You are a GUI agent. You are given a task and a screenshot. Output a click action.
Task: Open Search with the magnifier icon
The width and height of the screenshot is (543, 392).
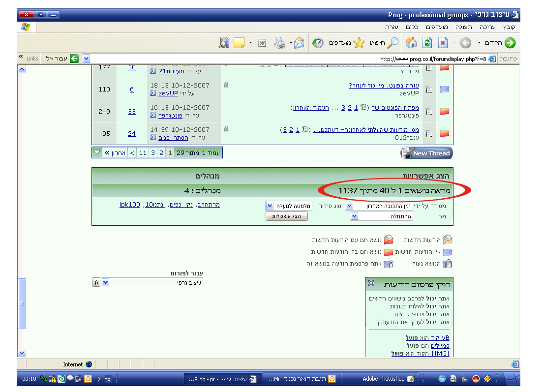392,43
